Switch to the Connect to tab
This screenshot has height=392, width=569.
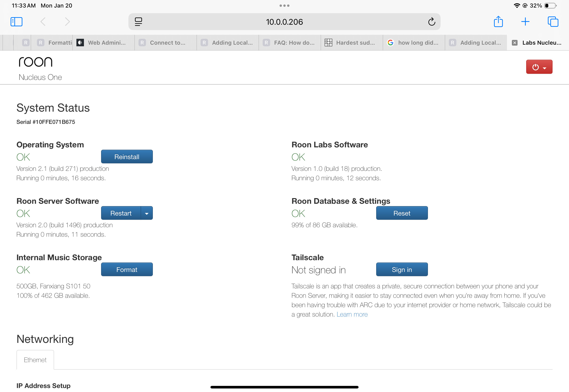pyautogui.click(x=166, y=43)
